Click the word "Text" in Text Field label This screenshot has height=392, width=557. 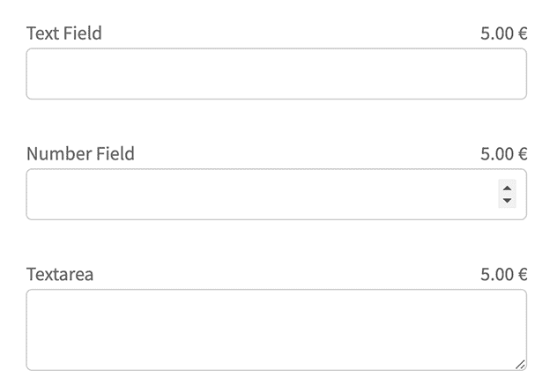[43, 33]
